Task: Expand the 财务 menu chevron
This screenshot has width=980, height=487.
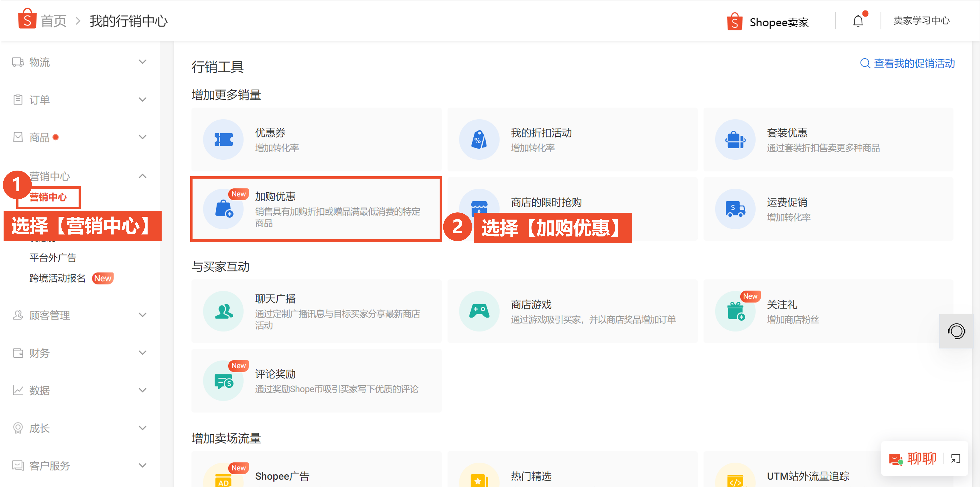Action: point(143,353)
